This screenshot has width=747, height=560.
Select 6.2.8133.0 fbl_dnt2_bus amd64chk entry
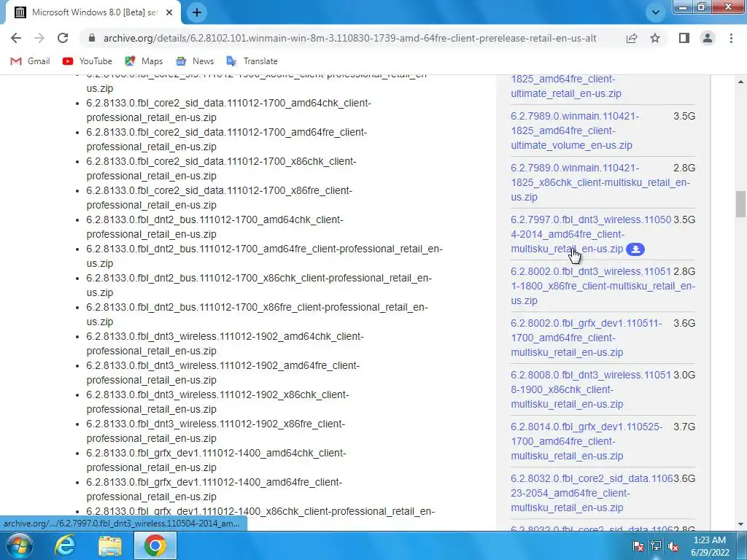click(x=215, y=227)
